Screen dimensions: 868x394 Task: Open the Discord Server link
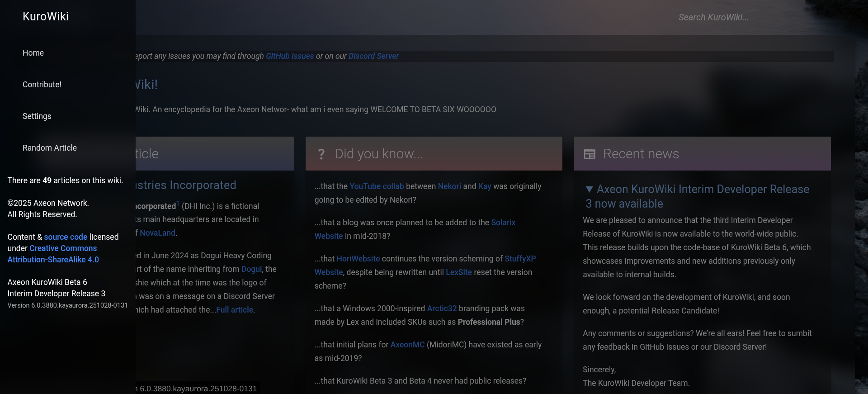[373, 56]
